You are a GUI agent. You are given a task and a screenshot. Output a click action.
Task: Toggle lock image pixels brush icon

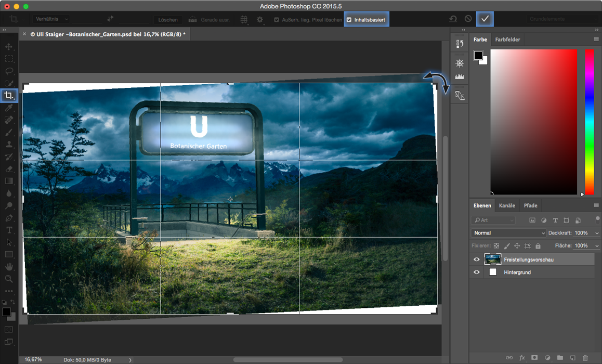pos(507,246)
